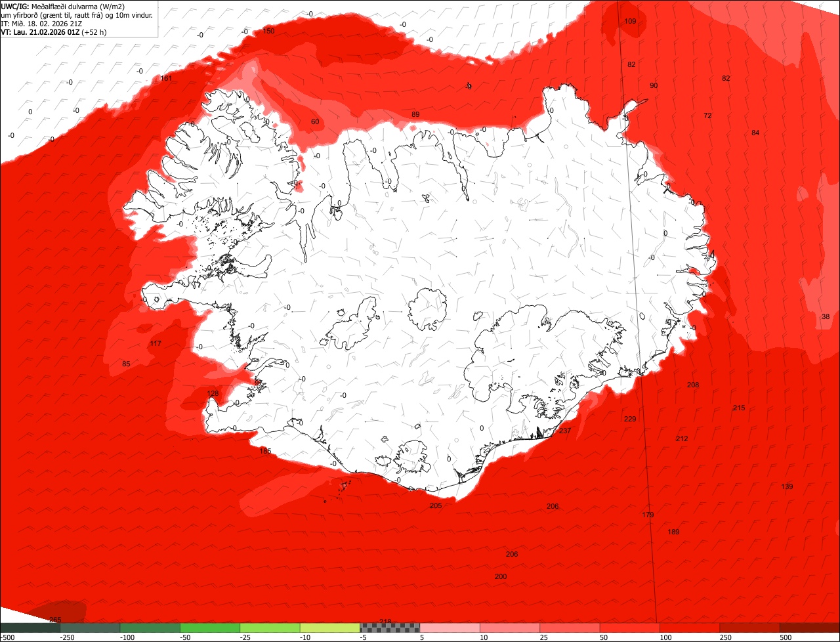Screen dimensions: 840x642
Task: Select the -500 to -250 legend color band
Action: pyautogui.click(x=30, y=628)
